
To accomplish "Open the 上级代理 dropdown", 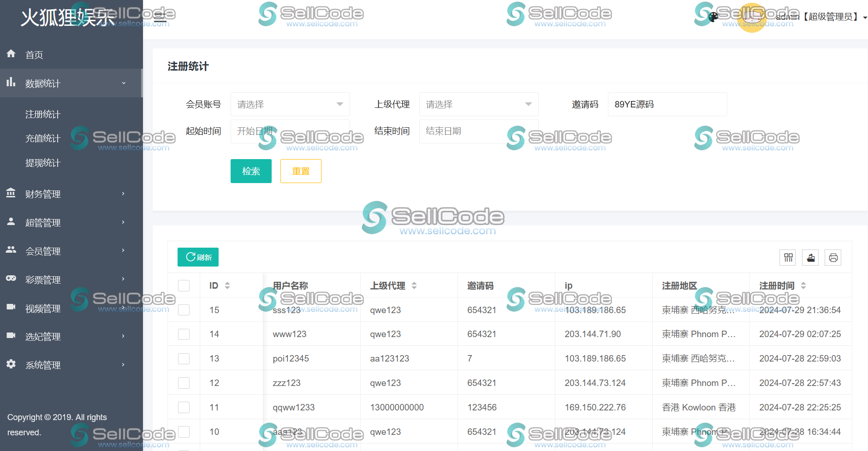I will 479,104.
